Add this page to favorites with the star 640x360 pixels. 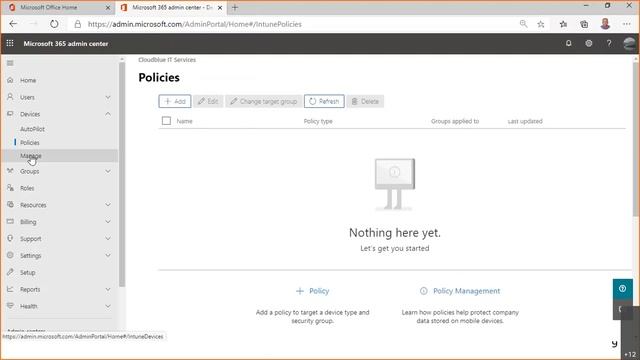(541, 24)
